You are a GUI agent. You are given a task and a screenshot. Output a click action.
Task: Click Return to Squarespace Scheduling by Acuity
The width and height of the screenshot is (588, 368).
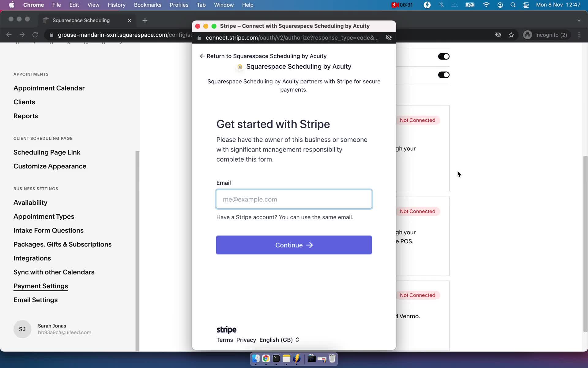coord(263,56)
